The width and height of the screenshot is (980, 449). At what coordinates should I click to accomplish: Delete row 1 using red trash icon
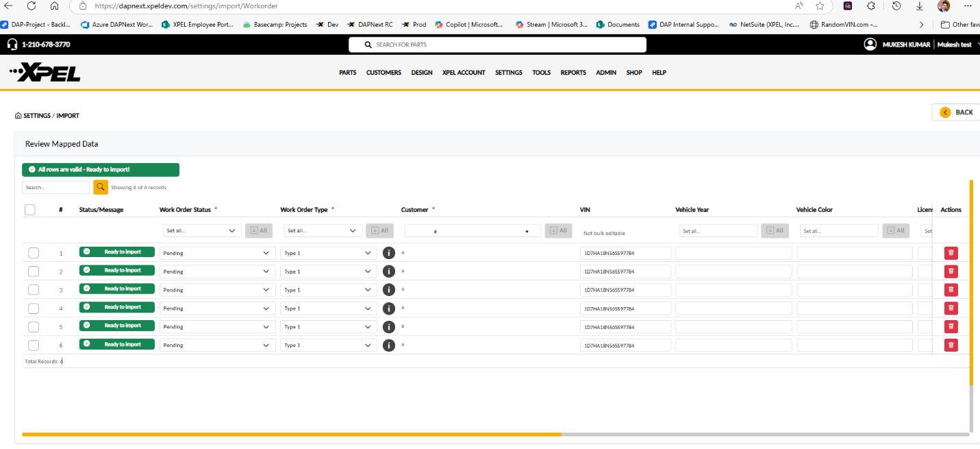tap(951, 253)
